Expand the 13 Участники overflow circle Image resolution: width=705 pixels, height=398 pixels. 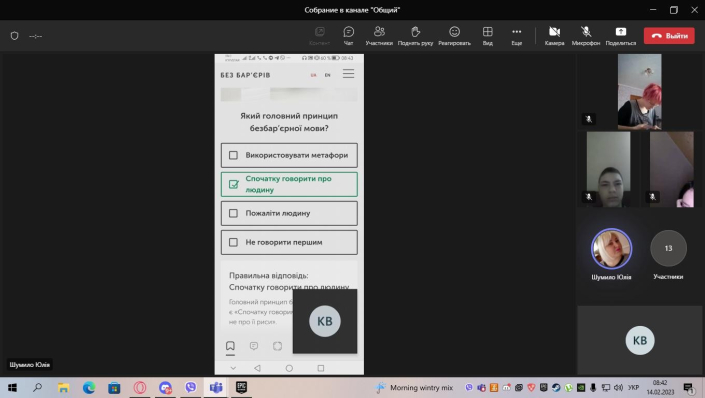coord(669,248)
